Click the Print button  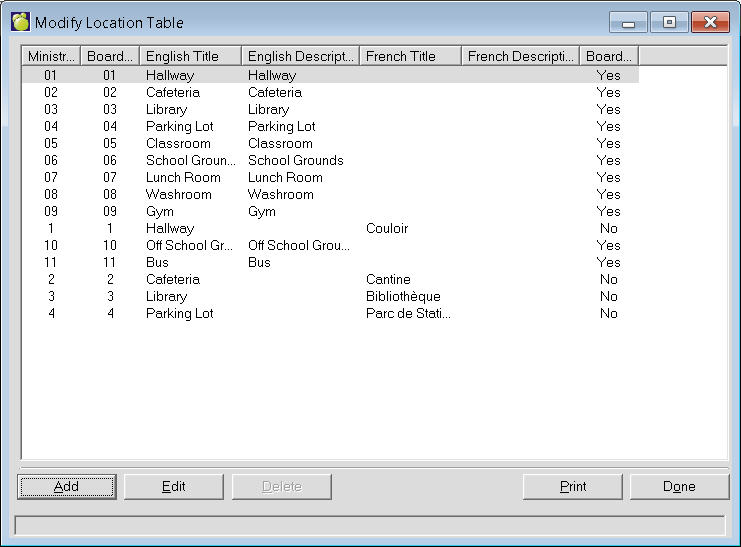(573, 487)
